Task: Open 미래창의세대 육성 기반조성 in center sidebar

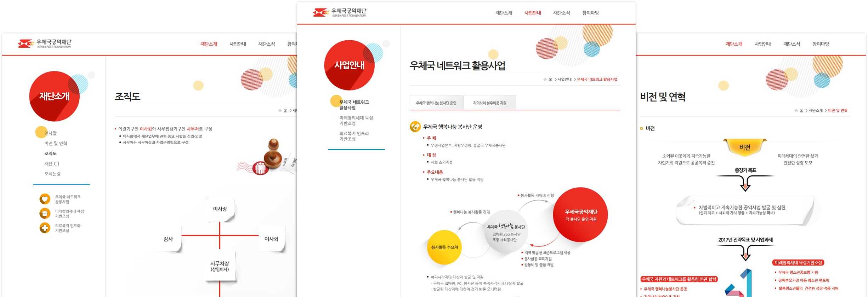Action: tap(356, 121)
